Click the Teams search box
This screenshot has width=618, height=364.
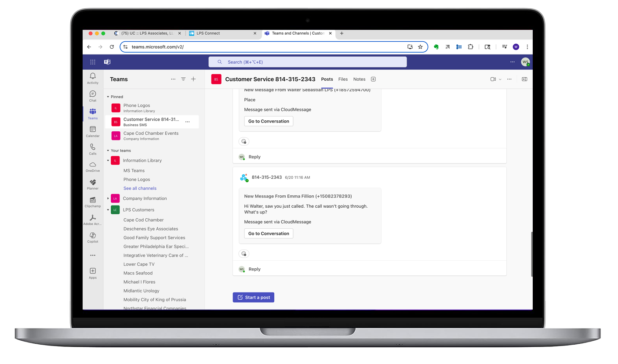308,62
